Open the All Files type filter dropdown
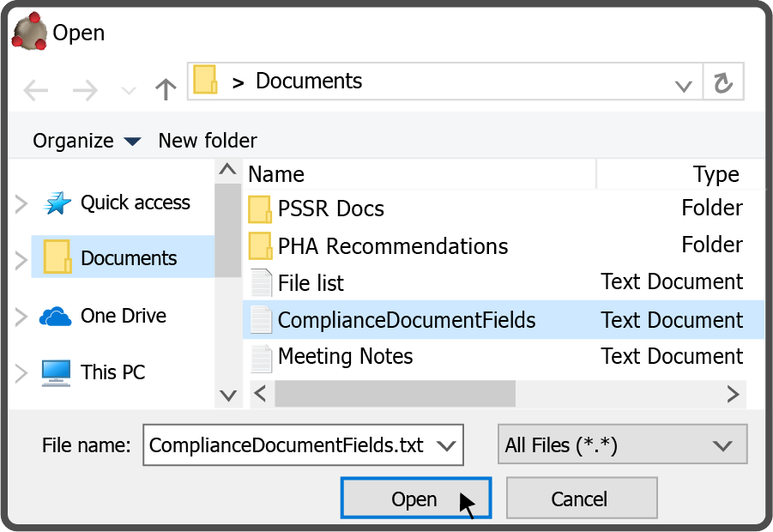773x532 pixels. (622, 445)
